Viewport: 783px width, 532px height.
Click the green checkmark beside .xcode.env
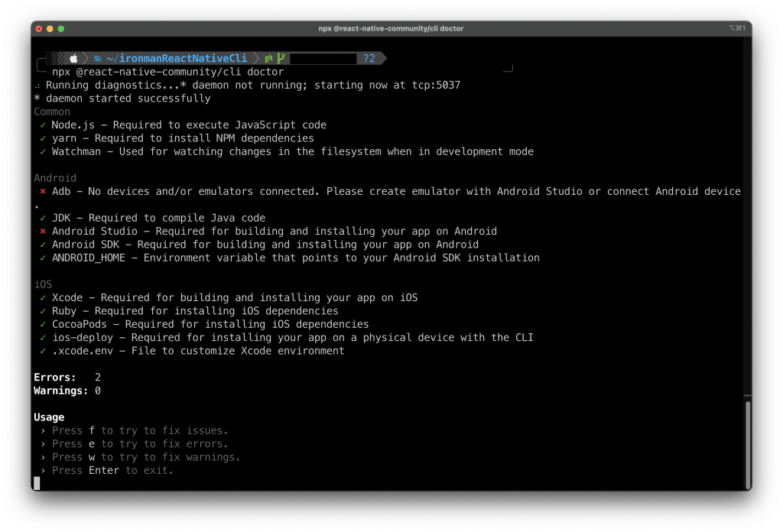click(x=43, y=351)
